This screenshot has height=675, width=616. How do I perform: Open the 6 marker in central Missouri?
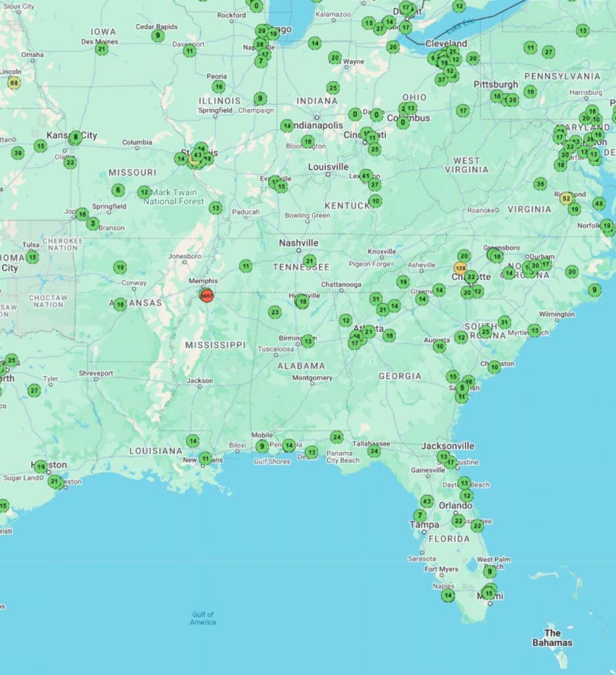click(118, 190)
